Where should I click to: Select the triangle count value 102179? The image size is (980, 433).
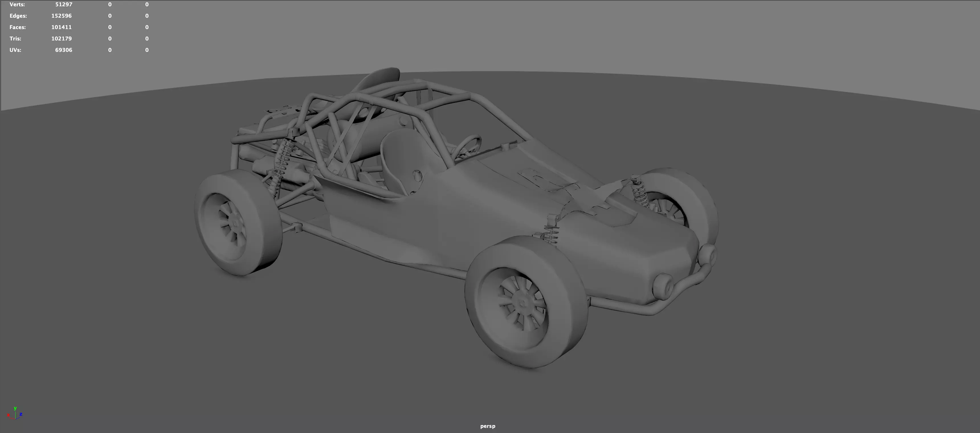[x=61, y=39]
